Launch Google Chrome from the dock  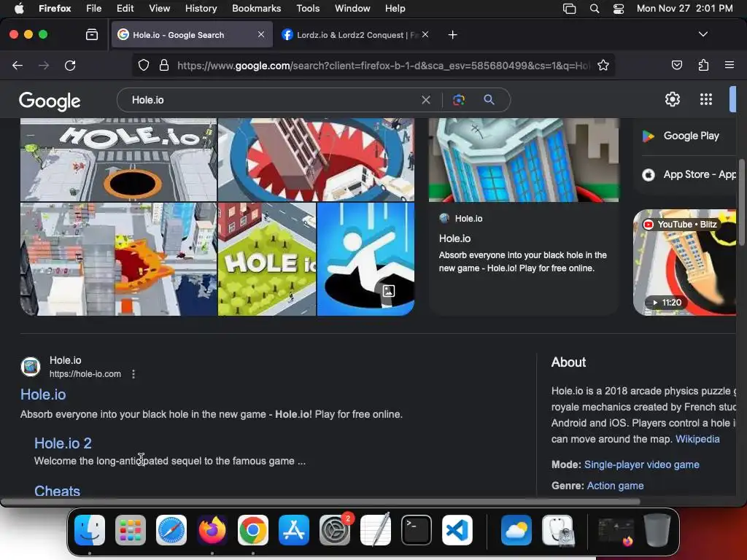point(253,530)
